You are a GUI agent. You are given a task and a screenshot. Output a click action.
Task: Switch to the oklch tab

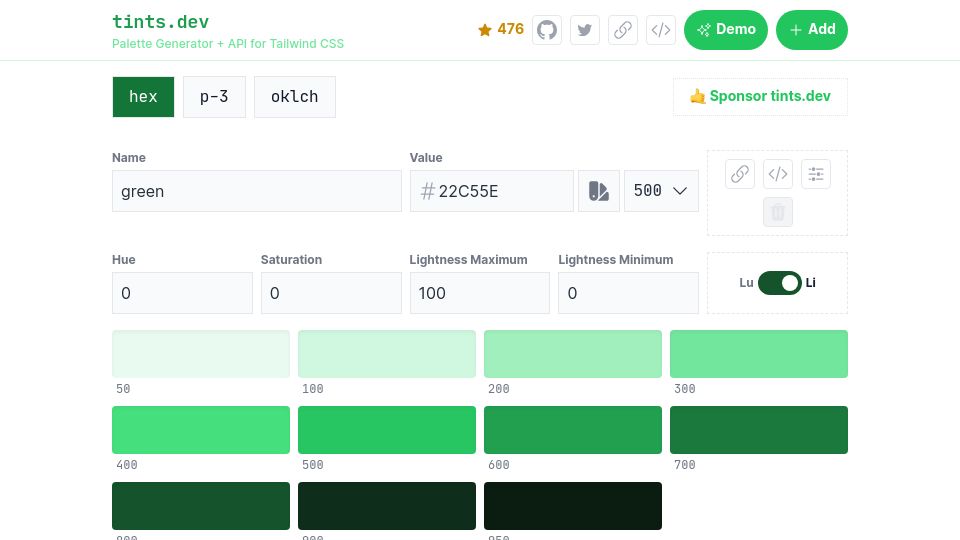click(294, 97)
